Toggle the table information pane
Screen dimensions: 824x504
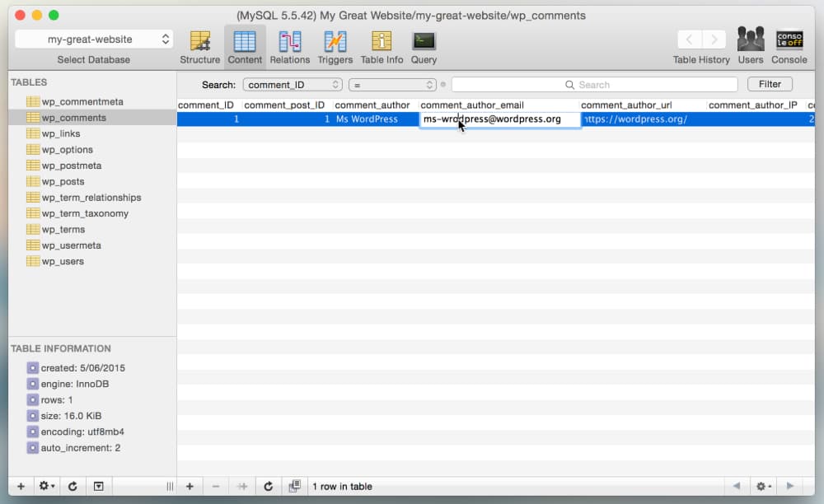point(99,486)
